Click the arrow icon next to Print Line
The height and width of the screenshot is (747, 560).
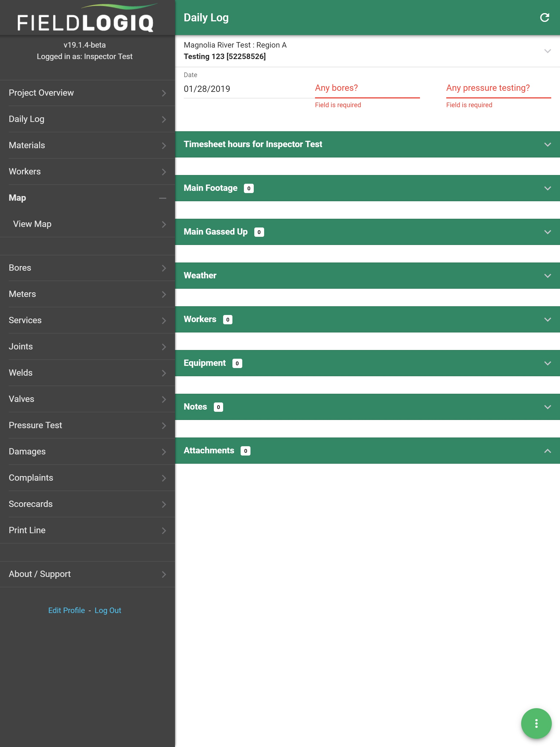click(x=164, y=530)
